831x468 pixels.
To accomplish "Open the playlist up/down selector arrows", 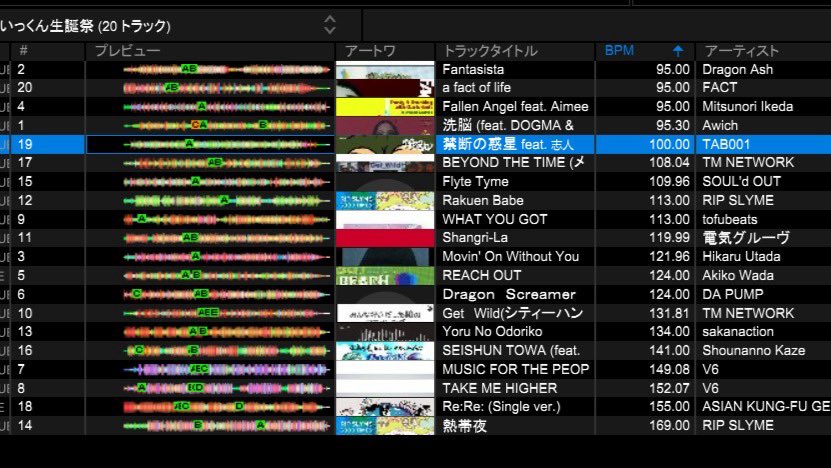I will (330, 24).
